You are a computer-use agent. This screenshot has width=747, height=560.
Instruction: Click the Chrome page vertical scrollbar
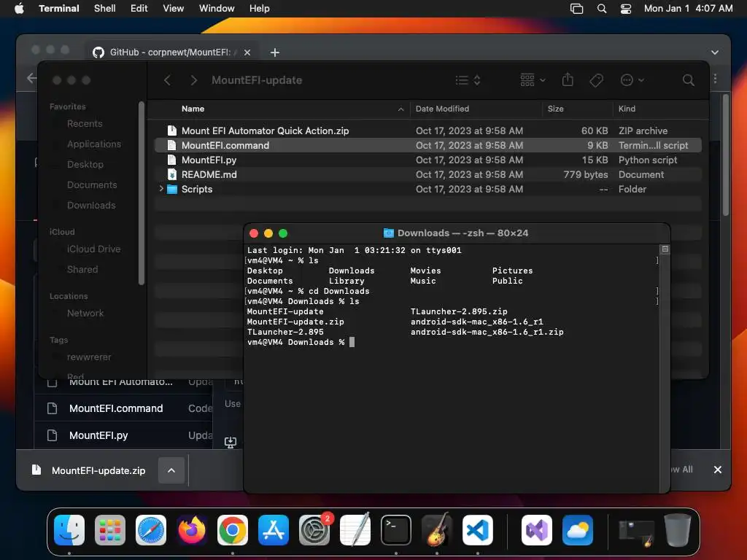[x=726, y=155]
